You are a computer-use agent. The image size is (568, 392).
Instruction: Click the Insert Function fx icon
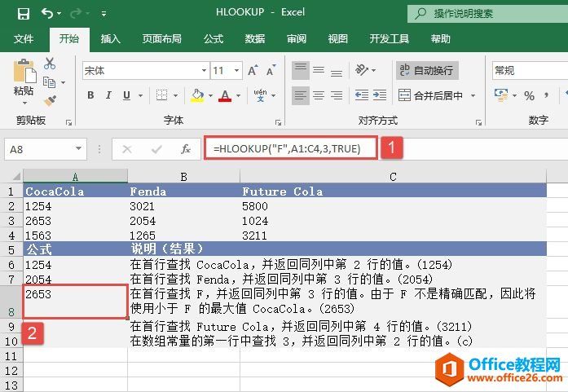click(x=186, y=149)
